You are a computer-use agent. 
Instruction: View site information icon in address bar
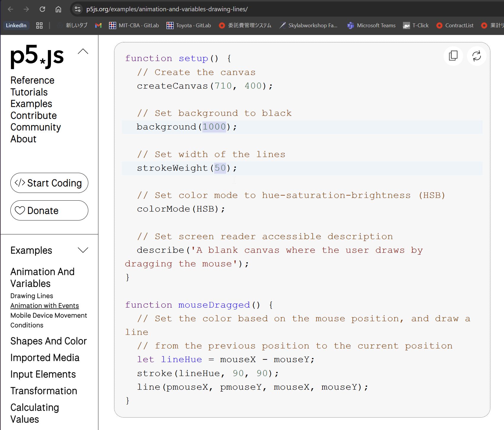click(78, 9)
